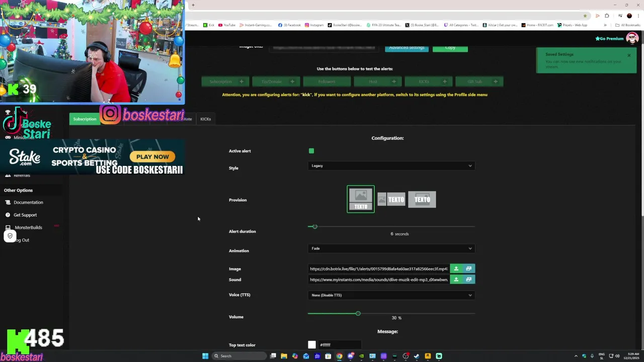Open the Pikzels Web App bookmark
This screenshot has height=362, width=644.
[573, 25]
